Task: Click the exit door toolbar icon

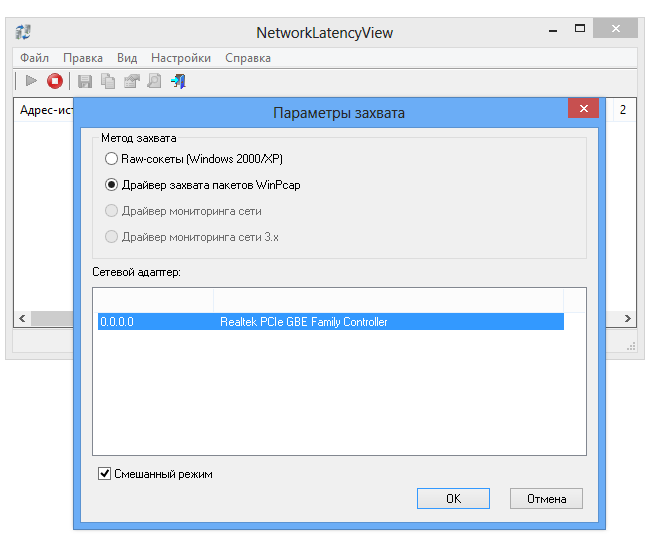Action: [179, 81]
